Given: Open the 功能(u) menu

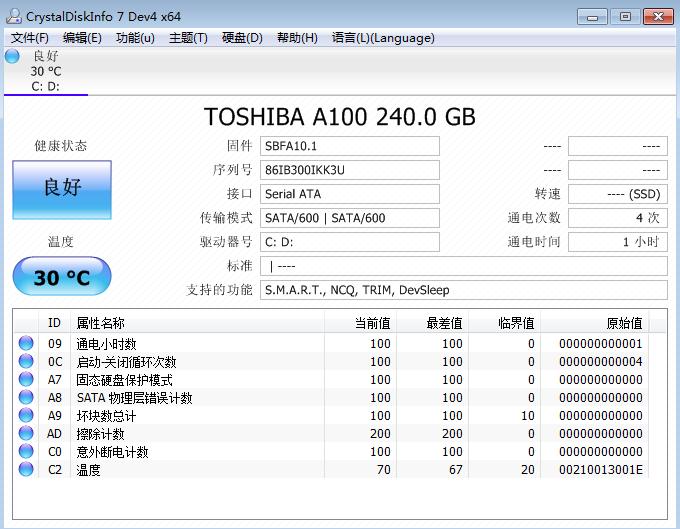Looking at the screenshot, I should click(x=135, y=38).
